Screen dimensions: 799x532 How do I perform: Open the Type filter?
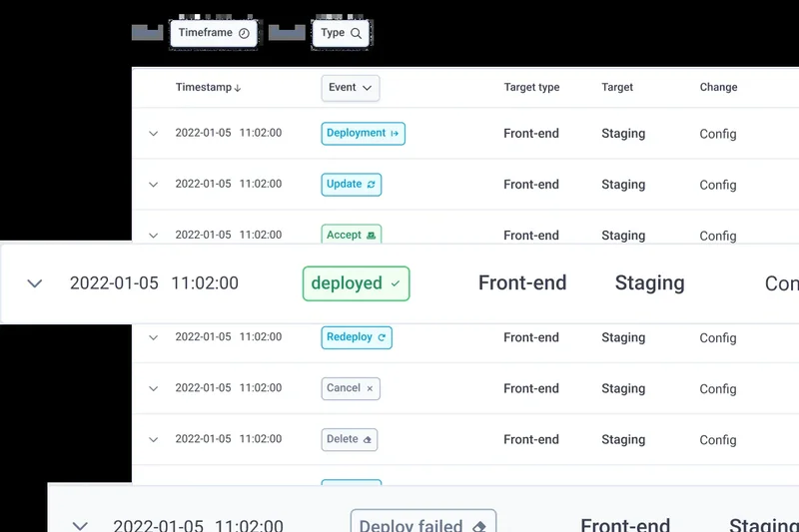click(341, 33)
